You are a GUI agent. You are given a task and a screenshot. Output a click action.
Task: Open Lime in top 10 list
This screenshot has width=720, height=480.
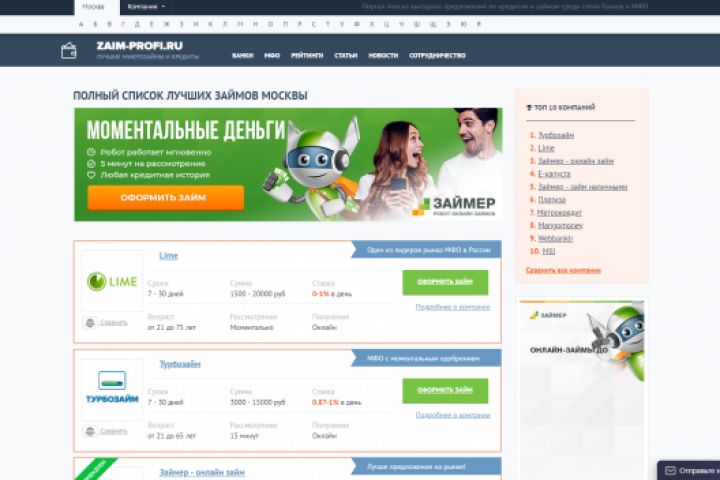[x=546, y=148]
